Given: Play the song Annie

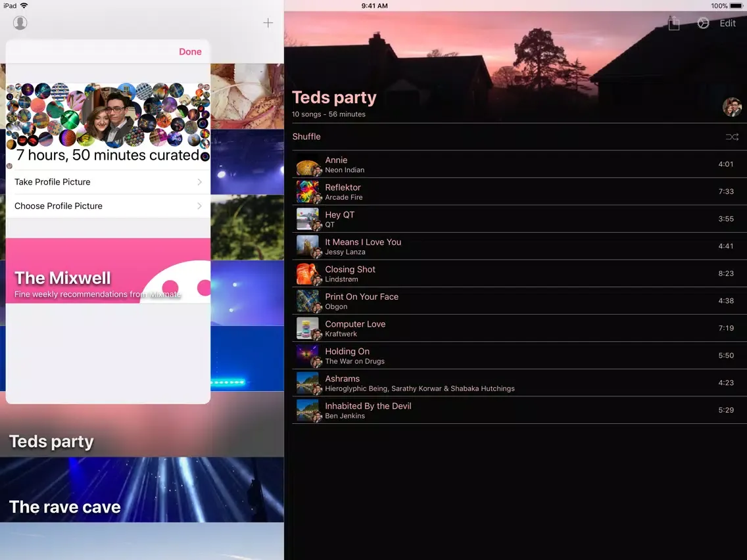Looking at the screenshot, I should coord(519,165).
